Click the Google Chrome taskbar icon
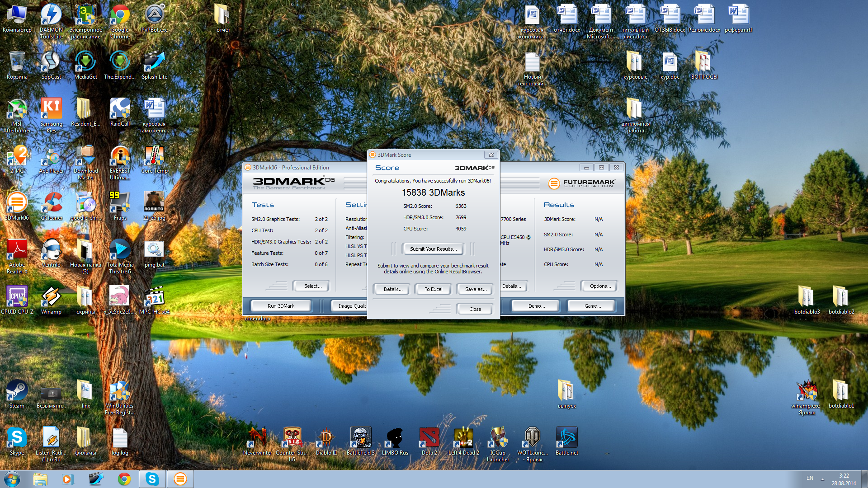868x488 pixels. pos(124,479)
